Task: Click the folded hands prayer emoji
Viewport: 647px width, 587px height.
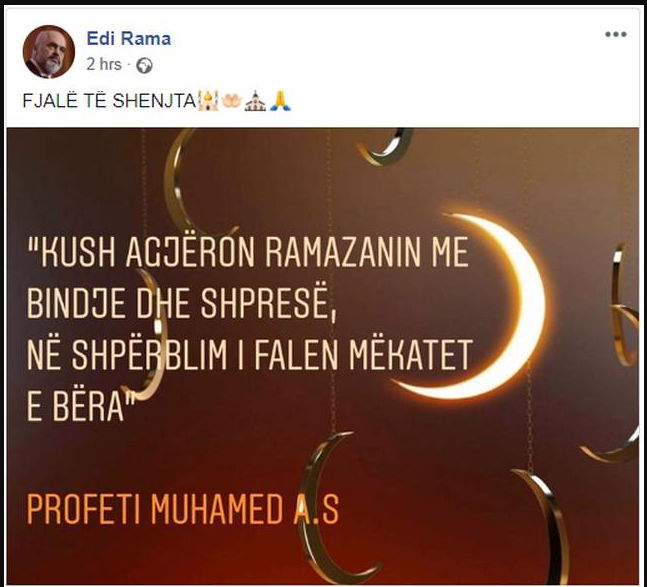Action: click(280, 101)
